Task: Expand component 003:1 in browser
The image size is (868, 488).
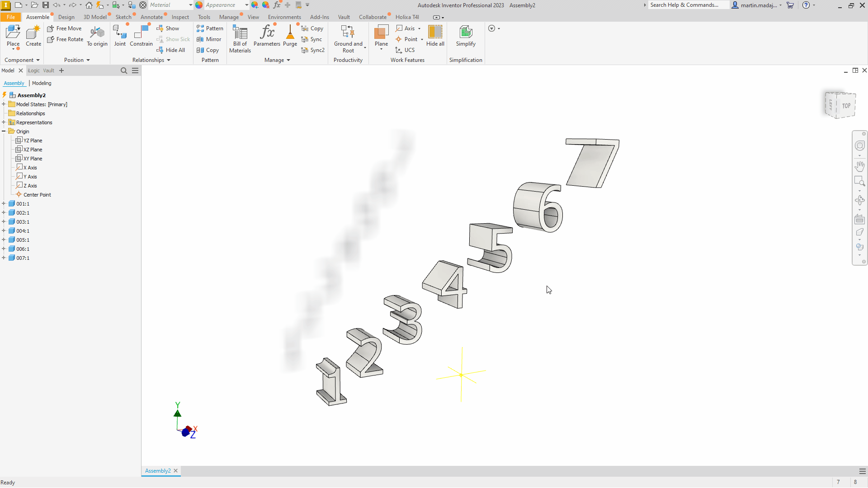Action: tap(4, 222)
